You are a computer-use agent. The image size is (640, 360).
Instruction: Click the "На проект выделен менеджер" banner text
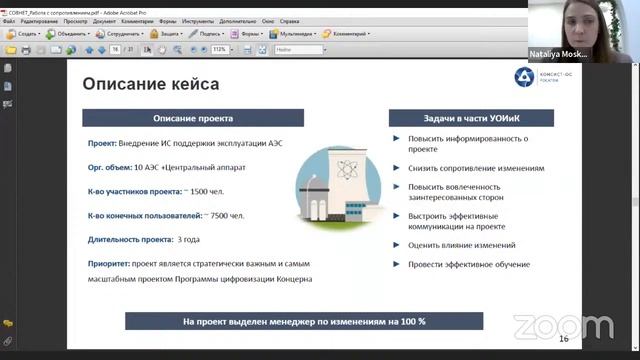pos(304,322)
